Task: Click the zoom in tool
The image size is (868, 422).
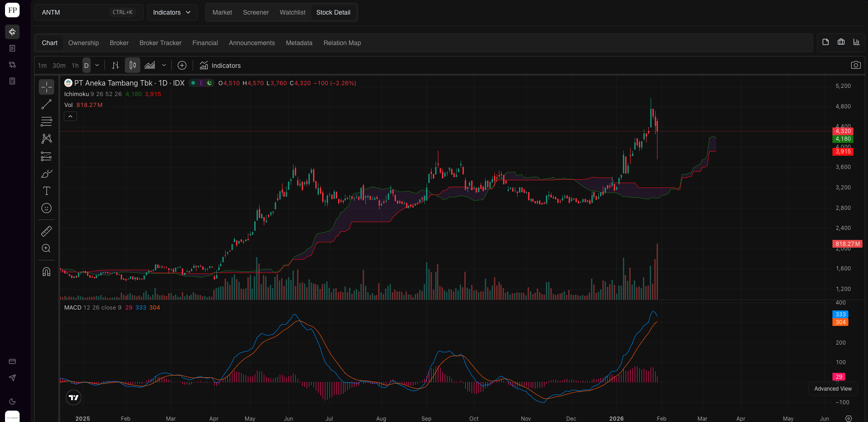Action: pyautogui.click(x=46, y=249)
